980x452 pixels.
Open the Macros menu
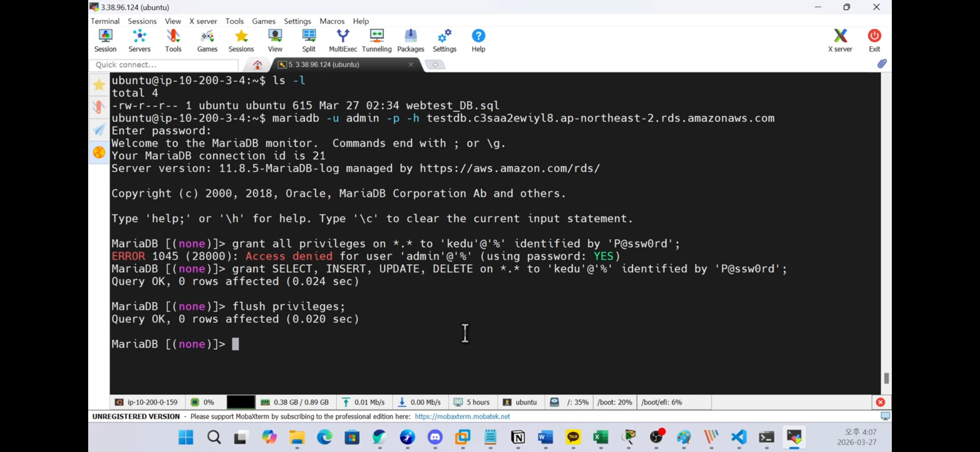pyautogui.click(x=332, y=21)
